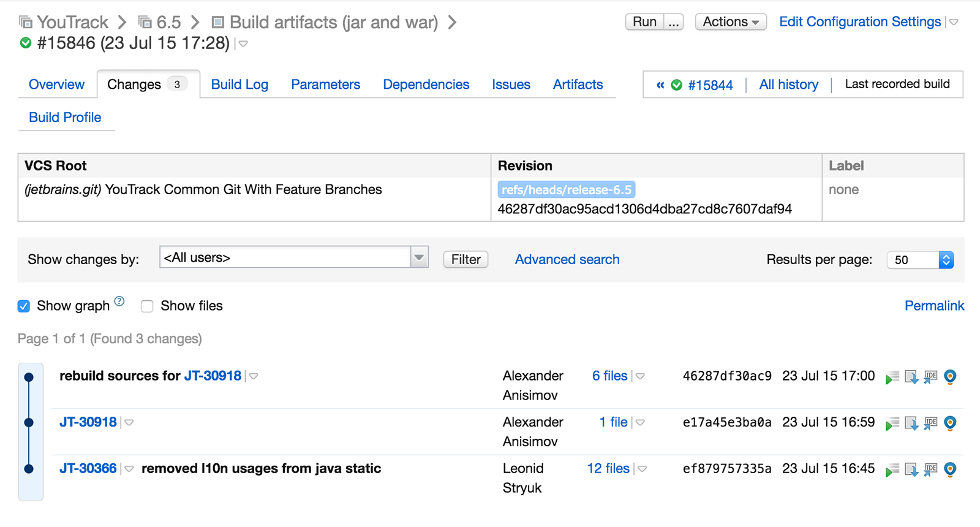Expand the 12 files dropdown arrow

[642, 469]
